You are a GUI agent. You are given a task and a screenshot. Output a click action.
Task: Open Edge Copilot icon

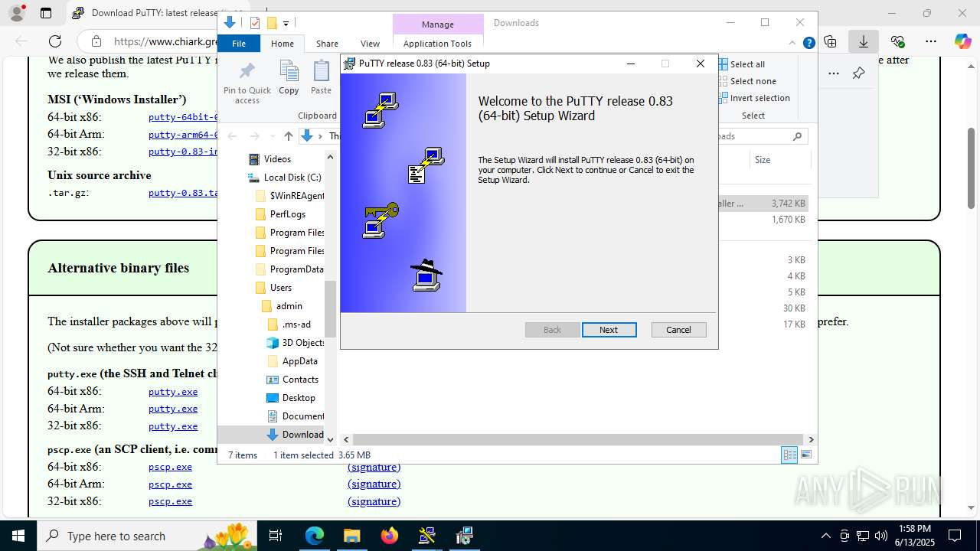tap(962, 41)
